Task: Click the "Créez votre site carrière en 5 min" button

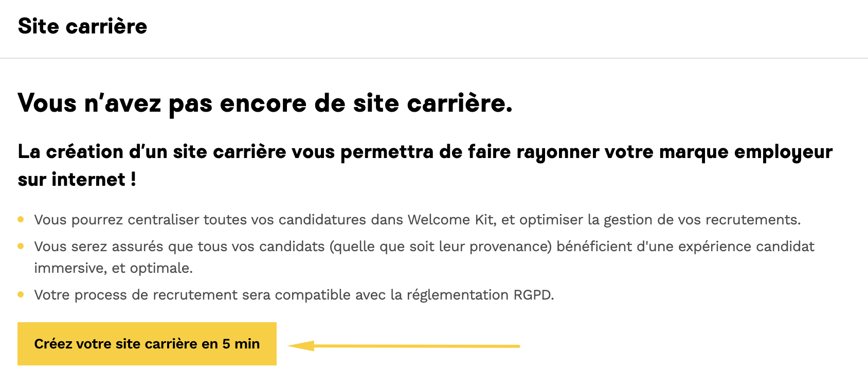Action: pyautogui.click(x=147, y=344)
